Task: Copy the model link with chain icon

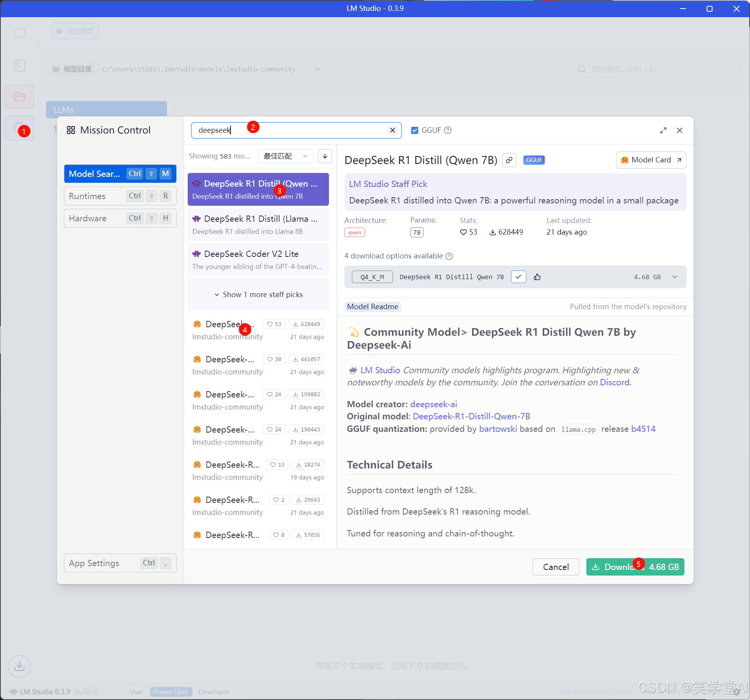Action: click(509, 160)
